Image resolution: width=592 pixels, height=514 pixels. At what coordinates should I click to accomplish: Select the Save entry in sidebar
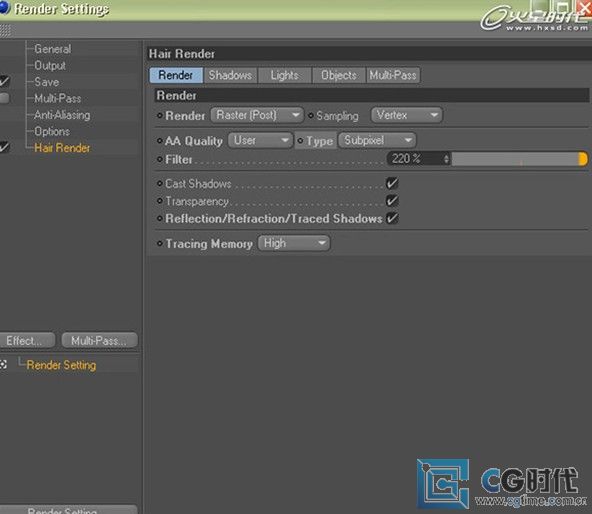coord(46,82)
